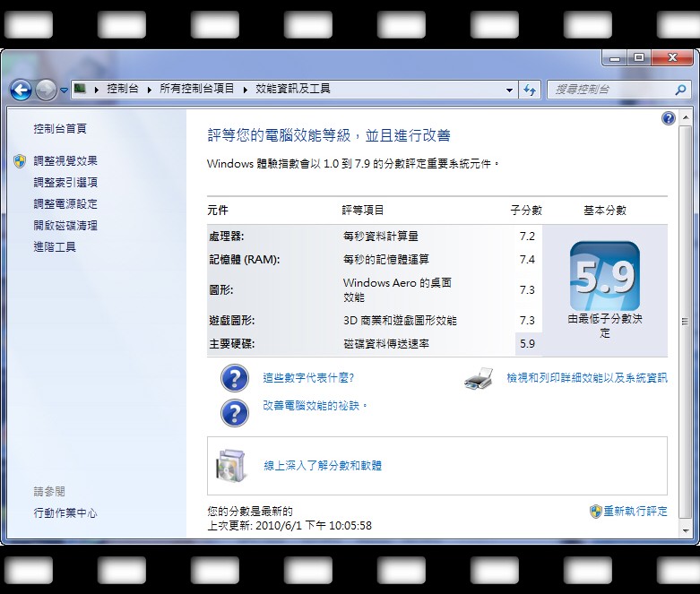
Task: Click 磁碟資料傳送速率 description text
Action: tap(386, 344)
